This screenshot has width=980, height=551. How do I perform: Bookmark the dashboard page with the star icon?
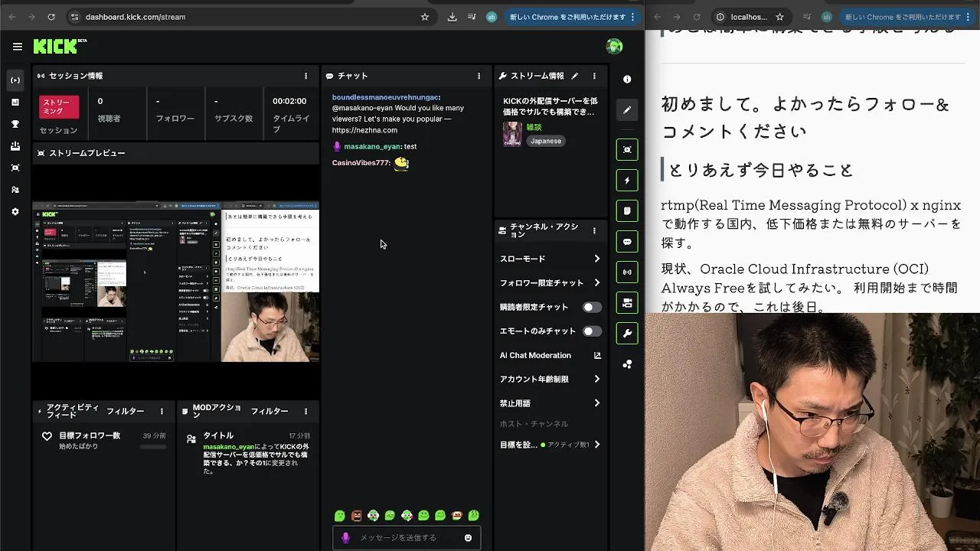click(x=425, y=17)
